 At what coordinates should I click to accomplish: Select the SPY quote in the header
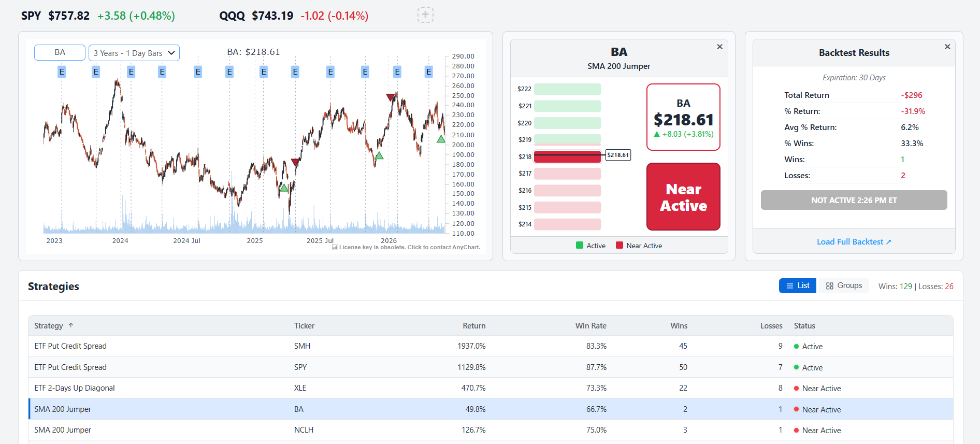(x=98, y=16)
